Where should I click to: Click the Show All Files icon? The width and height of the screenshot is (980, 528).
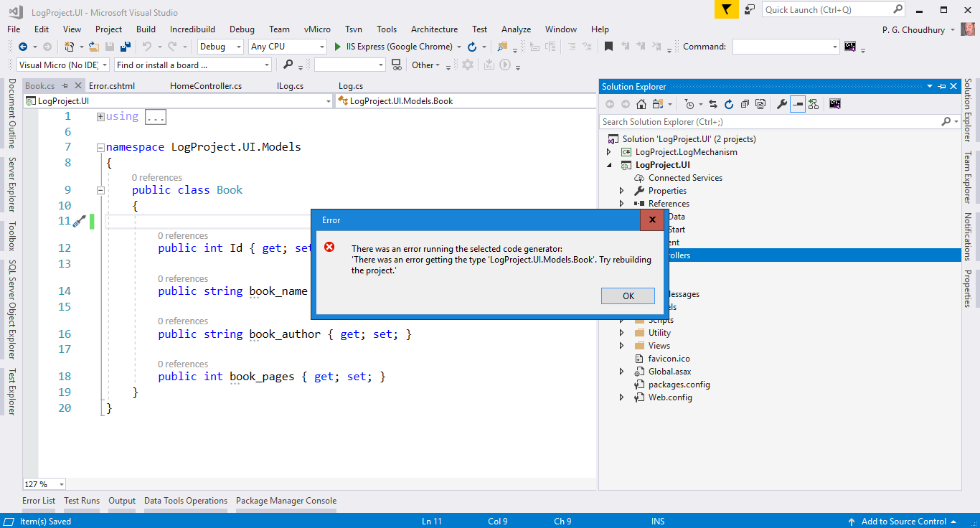(760, 104)
